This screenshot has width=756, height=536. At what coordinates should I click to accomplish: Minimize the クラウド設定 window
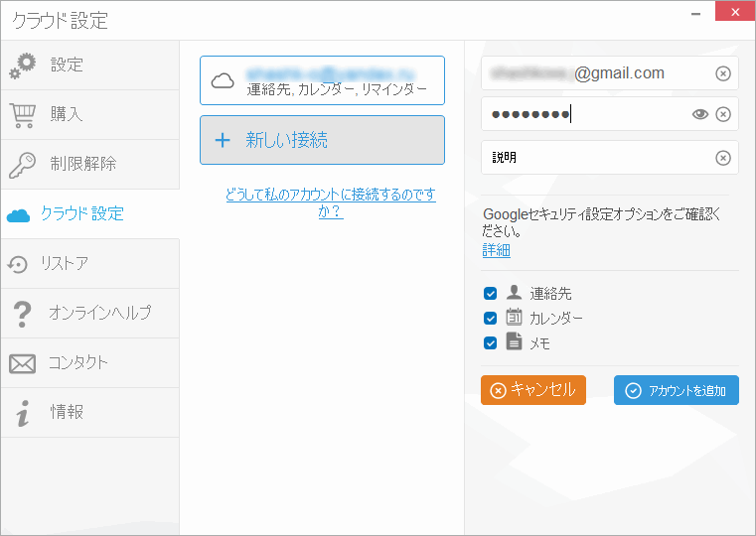pos(695,14)
